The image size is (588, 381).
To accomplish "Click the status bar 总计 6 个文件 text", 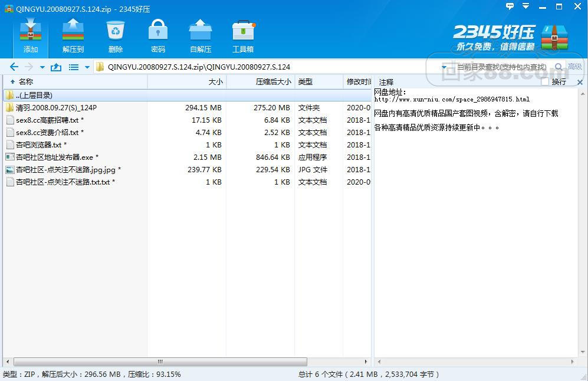I will (x=369, y=375).
